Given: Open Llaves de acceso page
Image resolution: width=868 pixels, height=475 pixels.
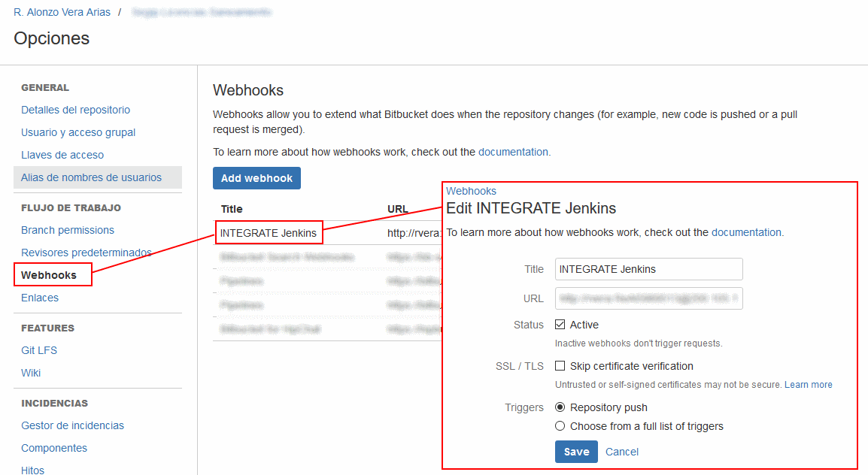Looking at the screenshot, I should pos(62,156).
